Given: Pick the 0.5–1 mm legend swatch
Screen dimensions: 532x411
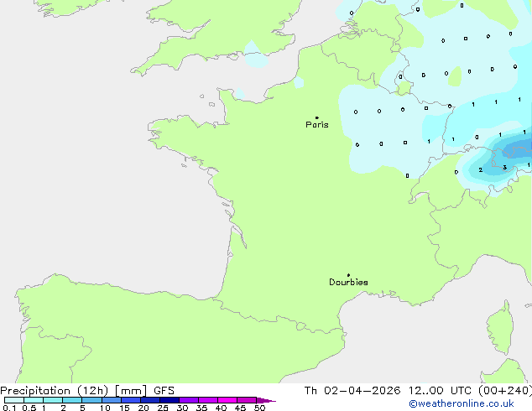Looking at the screenshot, I should click(34, 400).
